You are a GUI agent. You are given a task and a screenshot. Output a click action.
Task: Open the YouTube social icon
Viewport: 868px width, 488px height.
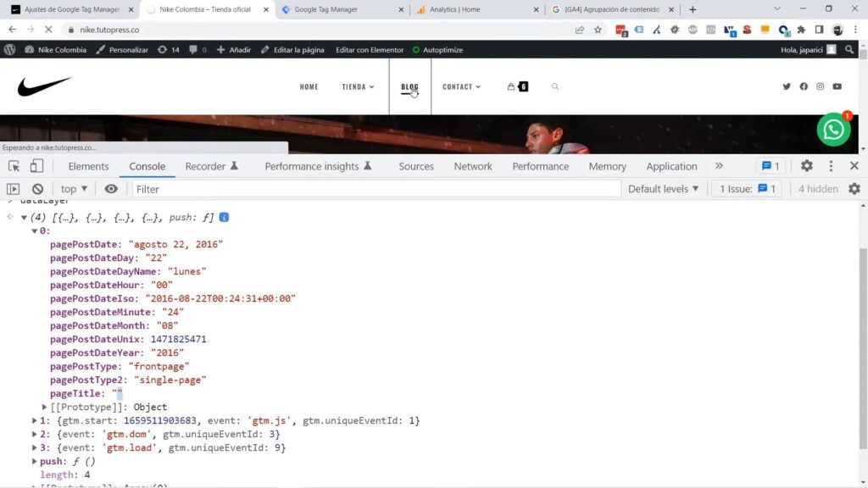pos(837,86)
